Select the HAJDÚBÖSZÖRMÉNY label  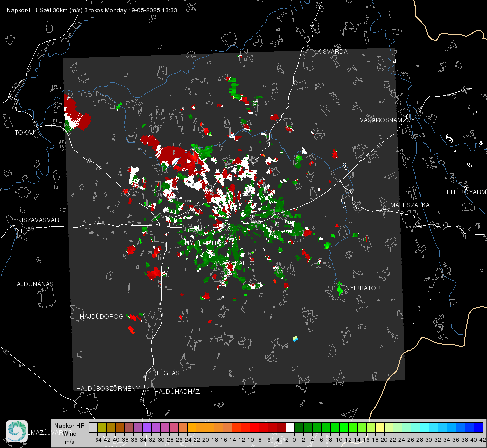[108, 389]
